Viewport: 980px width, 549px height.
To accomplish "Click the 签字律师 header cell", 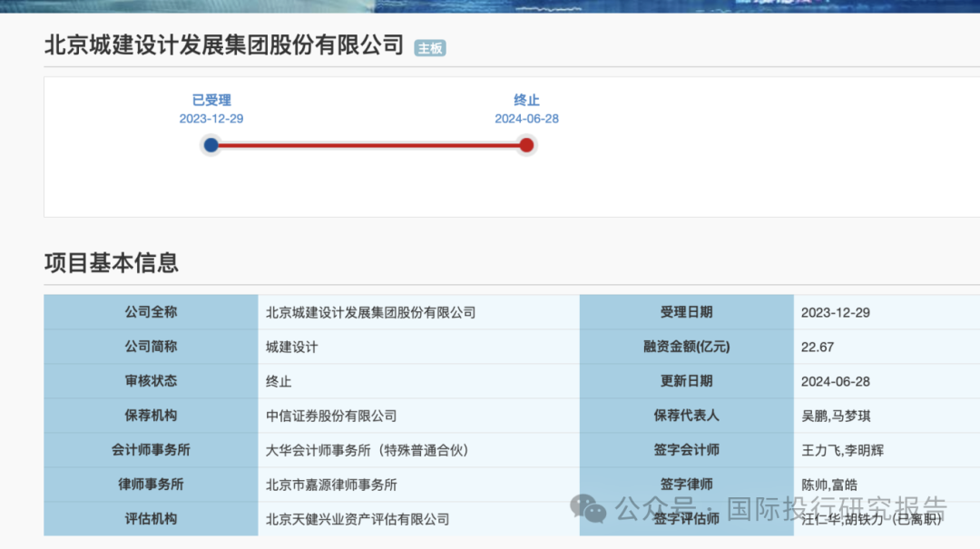I will pyautogui.click(x=686, y=484).
